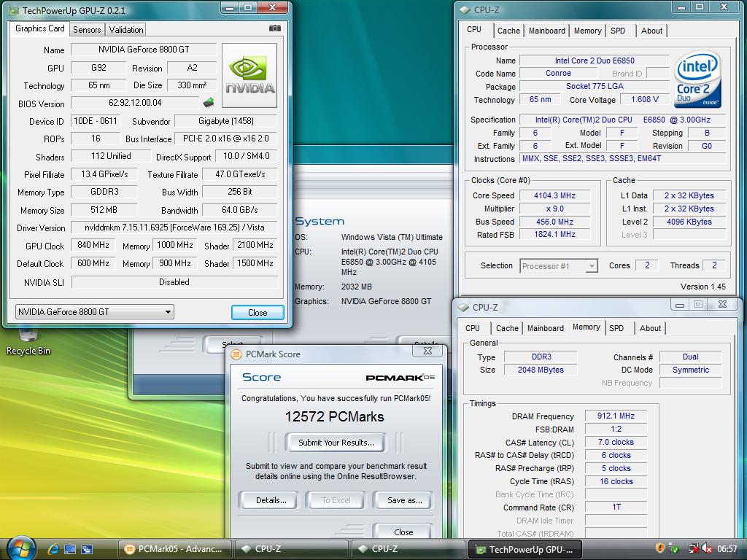Viewport: 747px width, 560px height.
Task: Click the To Excel button in PCMark Score
Action: tap(336, 500)
